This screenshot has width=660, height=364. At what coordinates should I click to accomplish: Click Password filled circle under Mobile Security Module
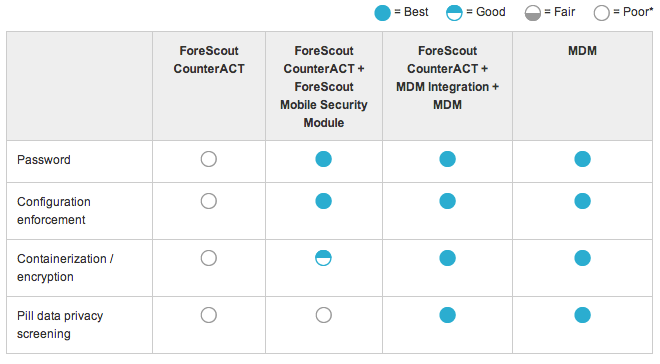[323, 159]
